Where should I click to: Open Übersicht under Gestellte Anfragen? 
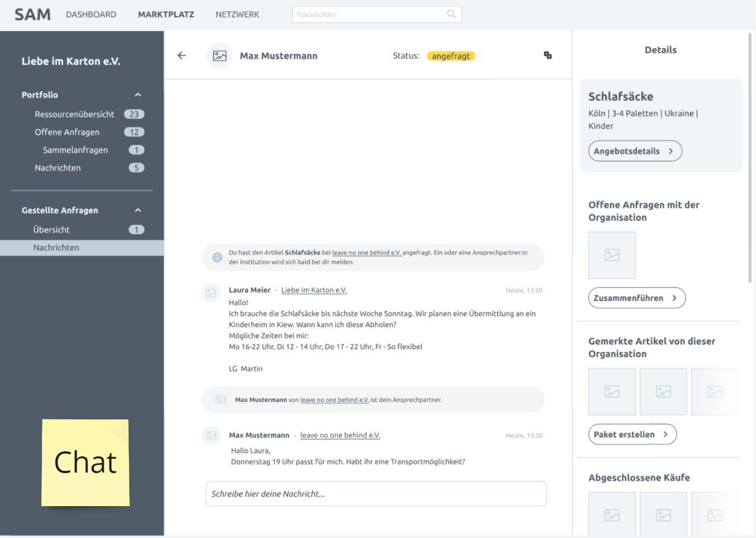pos(51,230)
